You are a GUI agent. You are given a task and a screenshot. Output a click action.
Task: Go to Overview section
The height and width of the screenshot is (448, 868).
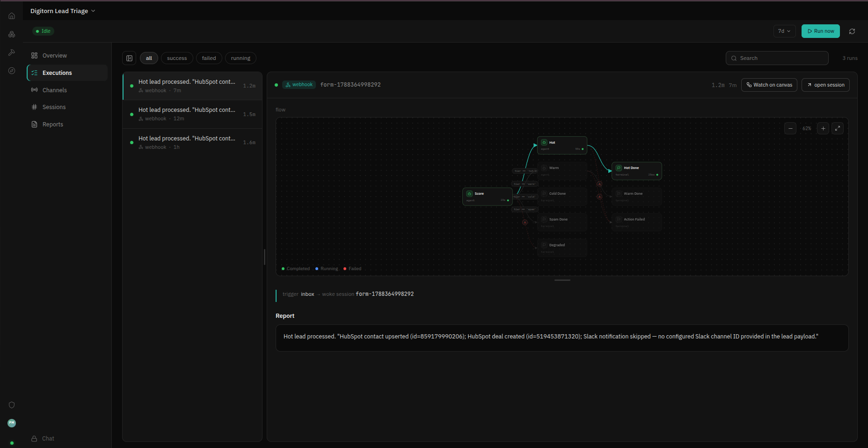(x=67, y=56)
